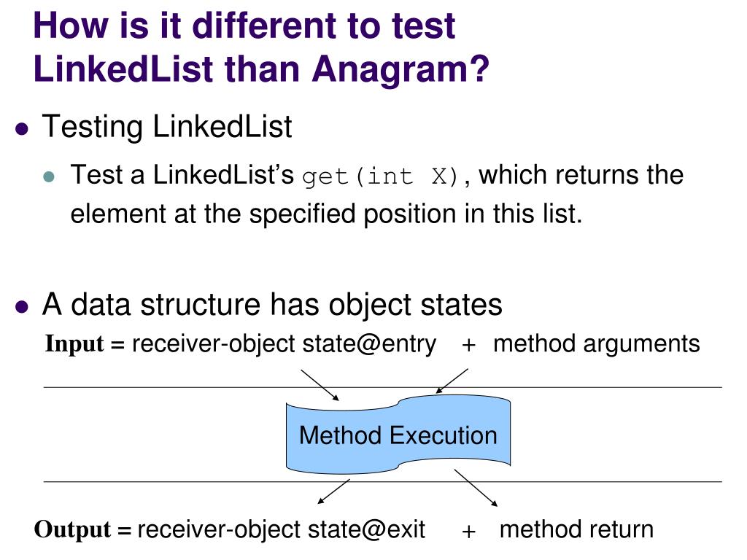Click the bold 'Input' label
Image resolution: width=747 pixels, height=560 pixels.
[74, 343]
